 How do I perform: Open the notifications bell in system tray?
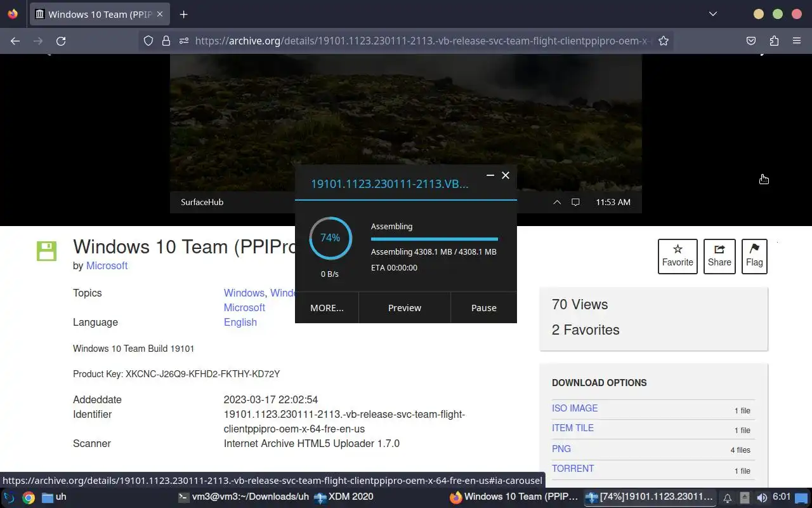[728, 498]
